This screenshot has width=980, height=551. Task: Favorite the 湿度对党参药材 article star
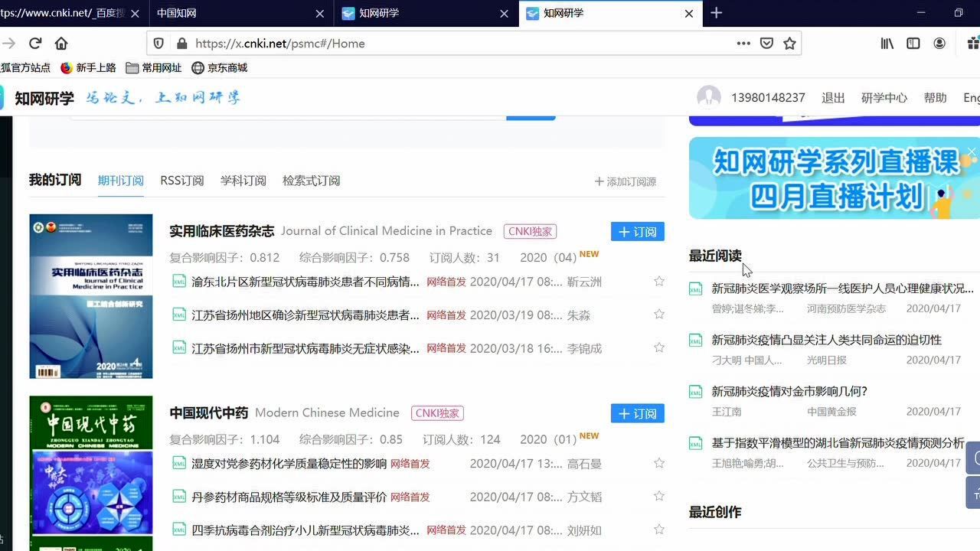659,463
